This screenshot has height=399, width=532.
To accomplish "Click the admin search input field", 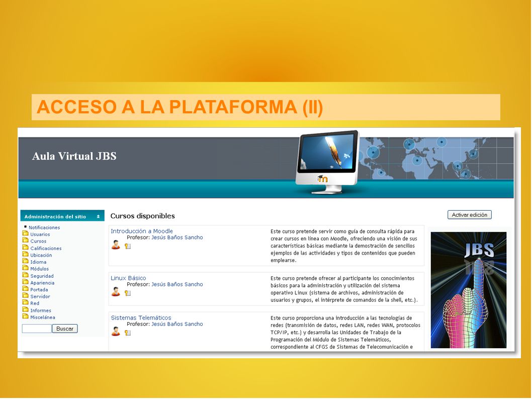I will click(37, 329).
